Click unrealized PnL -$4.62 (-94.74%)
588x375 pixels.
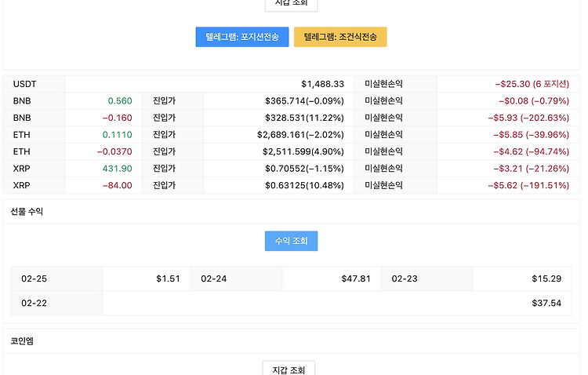tap(531, 151)
